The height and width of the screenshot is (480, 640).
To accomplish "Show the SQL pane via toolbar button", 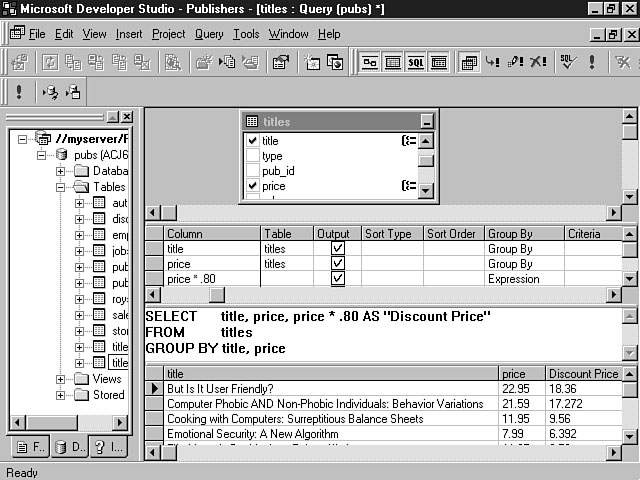I will [415, 62].
